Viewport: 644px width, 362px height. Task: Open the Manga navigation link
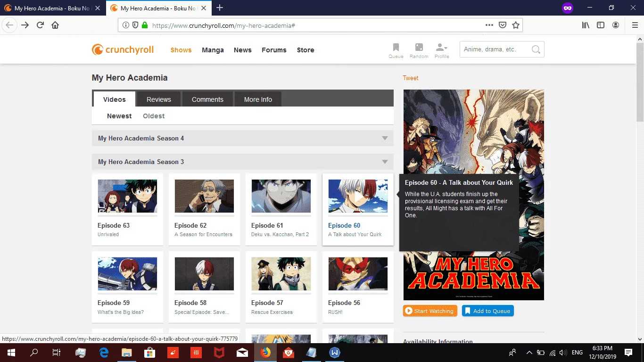(213, 50)
